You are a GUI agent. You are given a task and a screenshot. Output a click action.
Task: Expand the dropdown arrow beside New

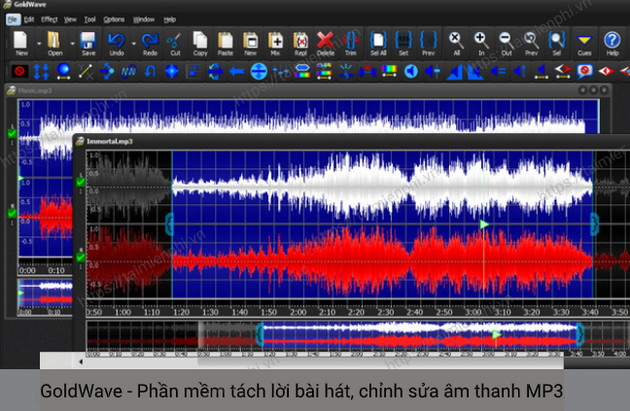(38, 43)
